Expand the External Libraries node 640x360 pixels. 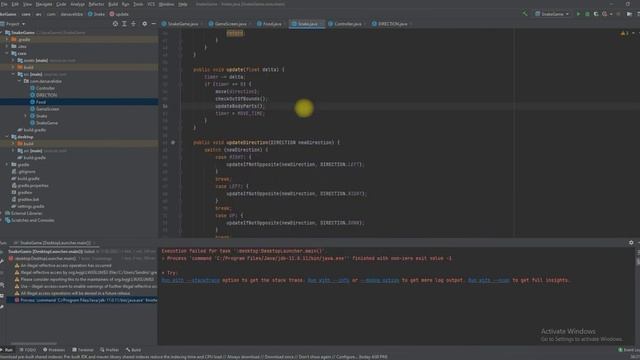tap(2, 213)
